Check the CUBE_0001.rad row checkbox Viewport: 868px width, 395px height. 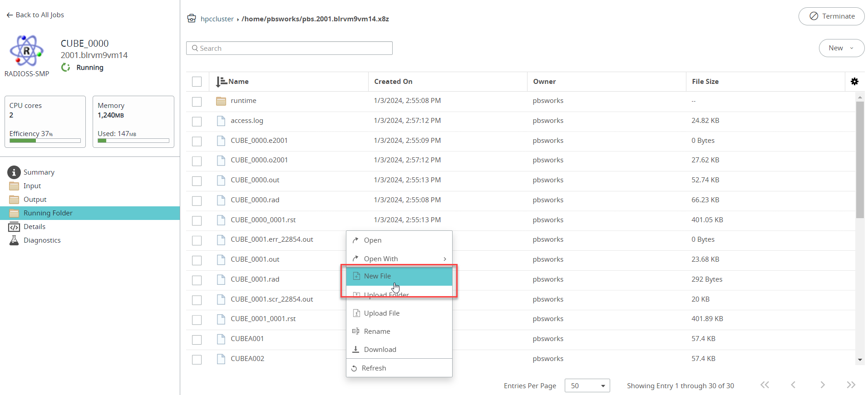(x=197, y=280)
